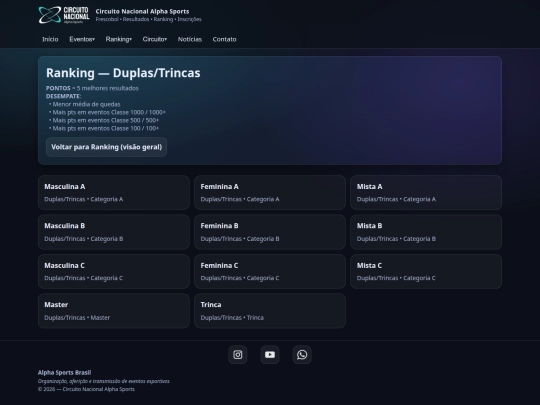540x405 pixels.
Task: Open the Notícias menu item
Action: tap(190, 39)
